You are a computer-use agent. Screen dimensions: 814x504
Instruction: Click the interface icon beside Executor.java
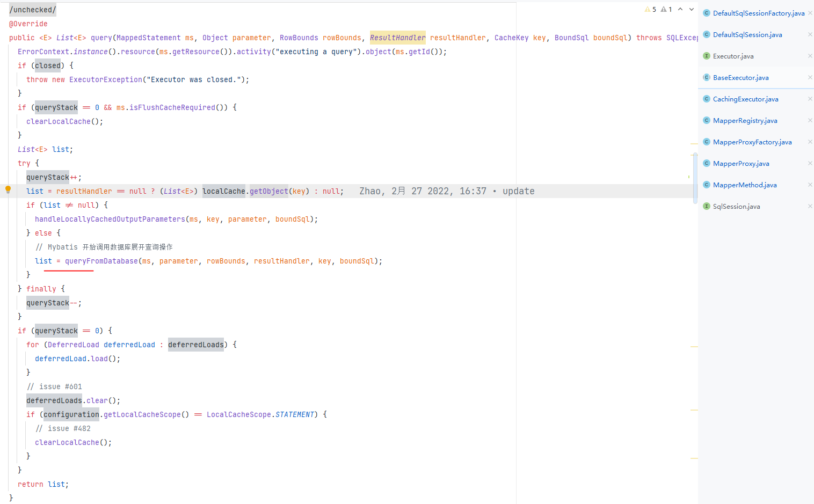(x=707, y=56)
